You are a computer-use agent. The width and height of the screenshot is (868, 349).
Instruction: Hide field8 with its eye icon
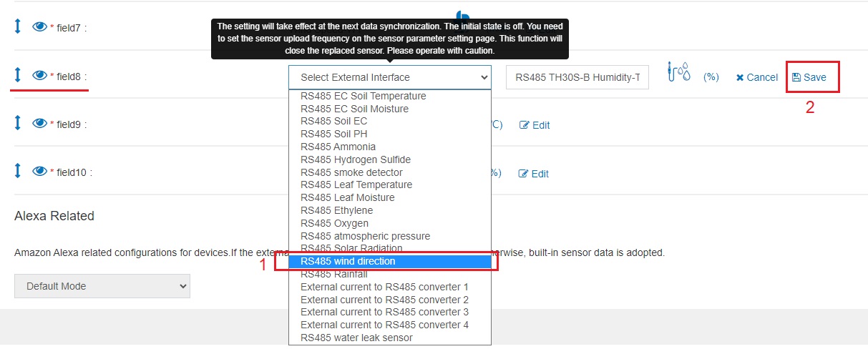(39, 75)
